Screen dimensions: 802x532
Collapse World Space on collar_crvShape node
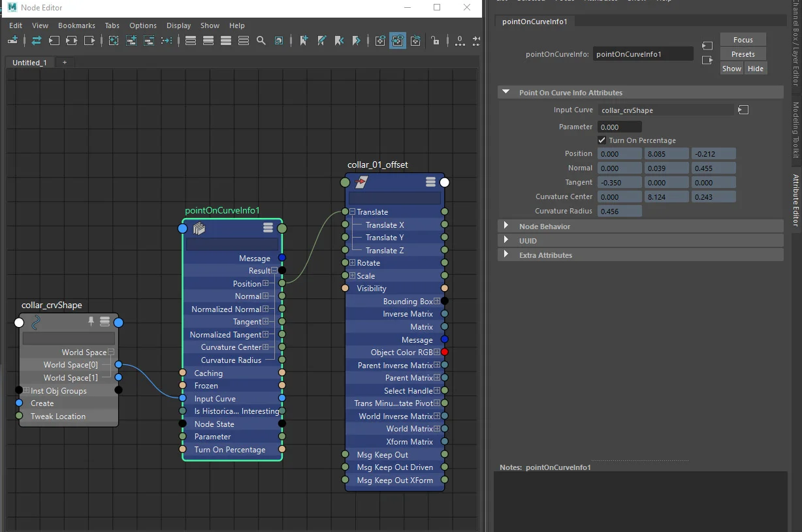coord(110,352)
